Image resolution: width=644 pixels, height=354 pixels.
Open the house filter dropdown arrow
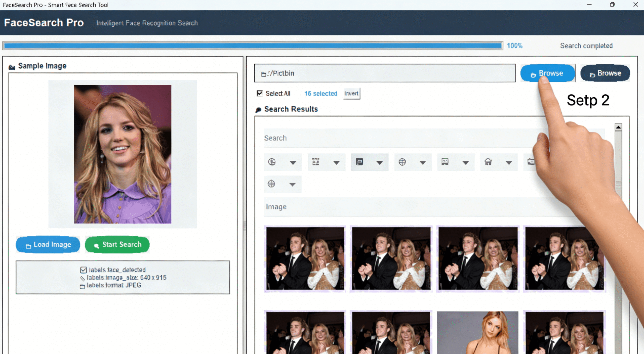click(x=509, y=163)
